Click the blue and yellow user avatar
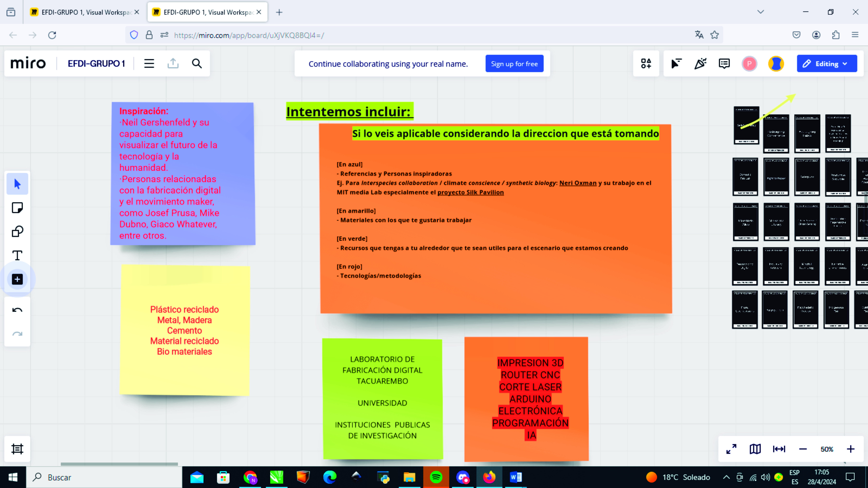Screen dimensions: 868x488 [776, 64]
